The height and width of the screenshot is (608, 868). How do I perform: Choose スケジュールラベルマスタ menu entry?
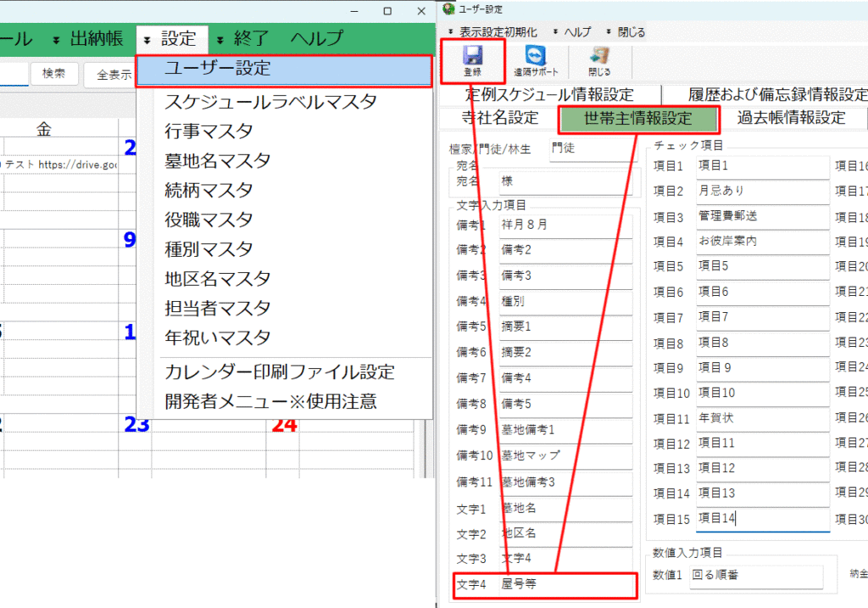270,102
